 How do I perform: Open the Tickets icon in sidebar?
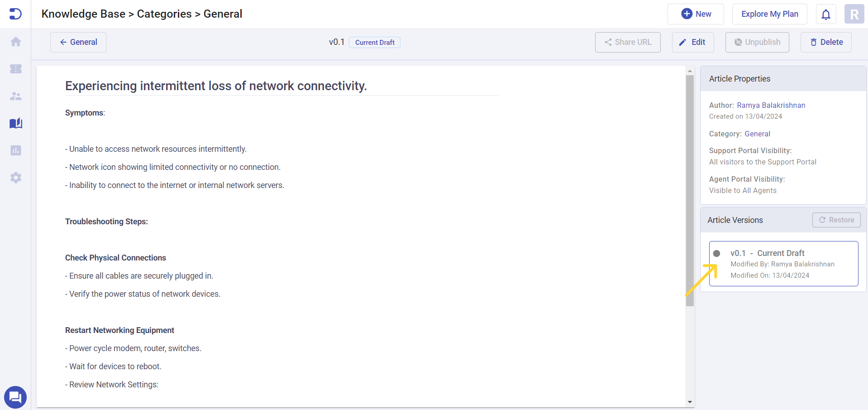click(16, 69)
